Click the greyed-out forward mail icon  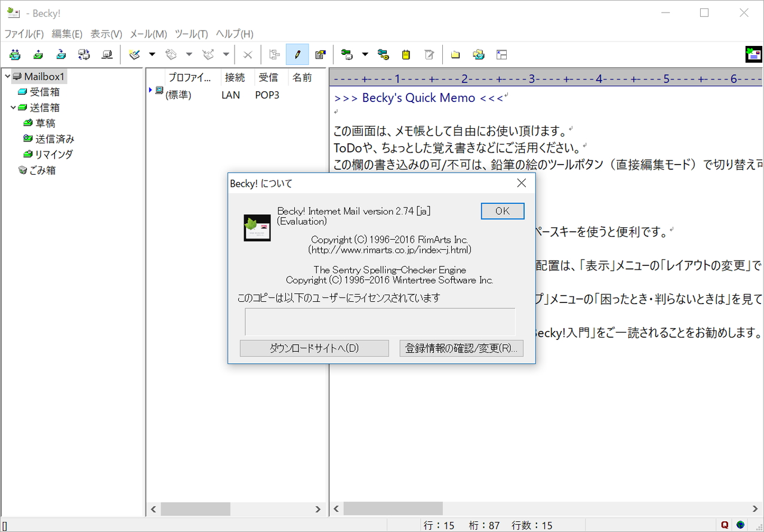209,55
